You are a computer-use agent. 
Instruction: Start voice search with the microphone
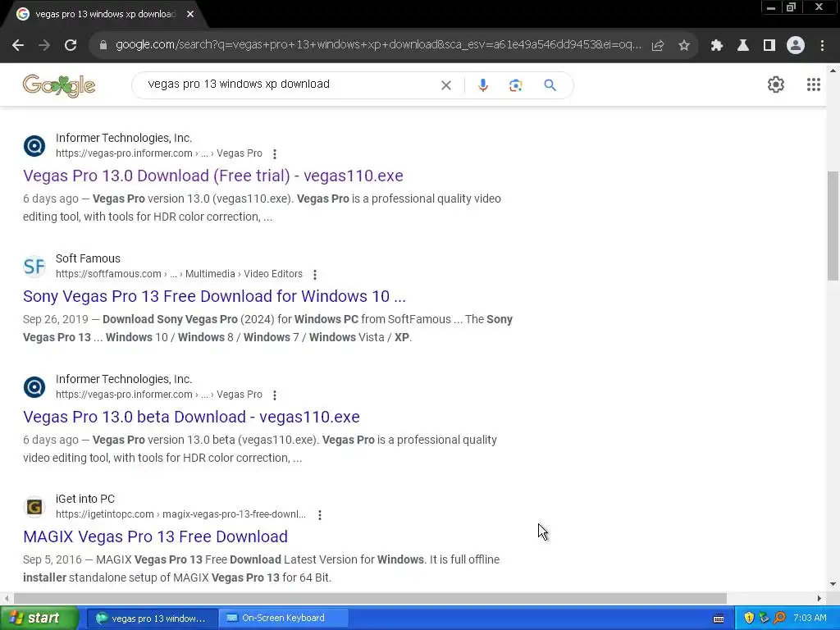click(x=482, y=85)
